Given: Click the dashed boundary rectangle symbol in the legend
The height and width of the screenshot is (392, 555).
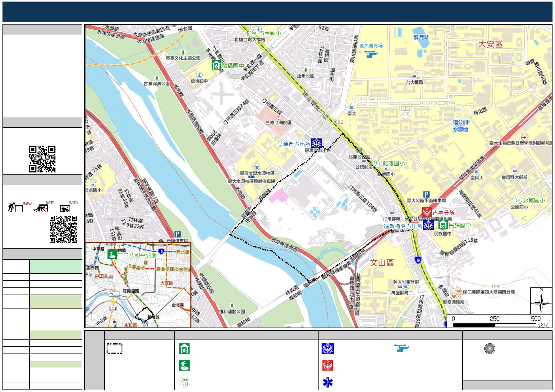Looking at the screenshot, I should point(114,349).
